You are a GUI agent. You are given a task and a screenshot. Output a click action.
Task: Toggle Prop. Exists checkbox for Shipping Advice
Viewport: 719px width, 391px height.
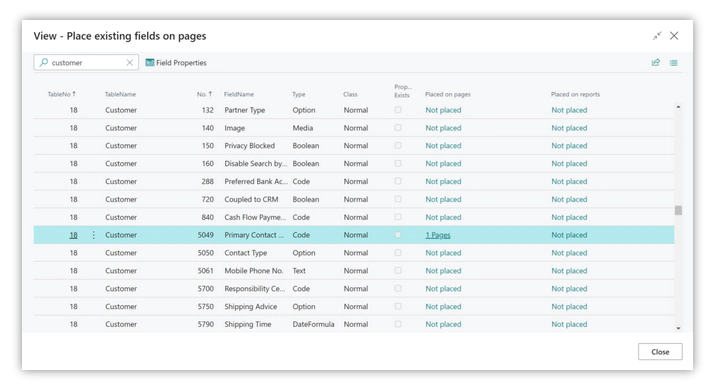tap(398, 306)
